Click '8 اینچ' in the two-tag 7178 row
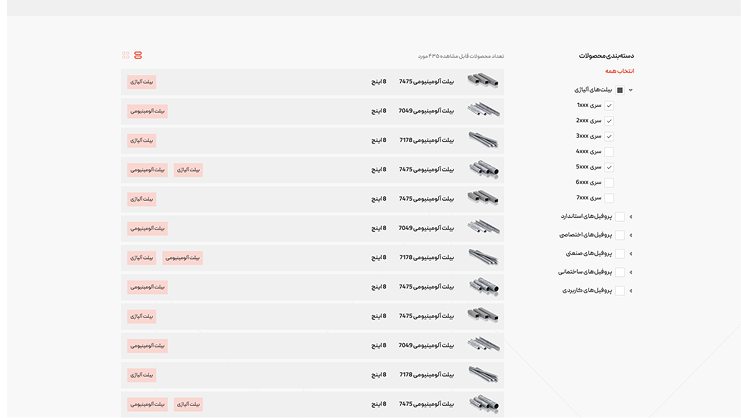The height and width of the screenshot is (418, 741). click(379, 257)
